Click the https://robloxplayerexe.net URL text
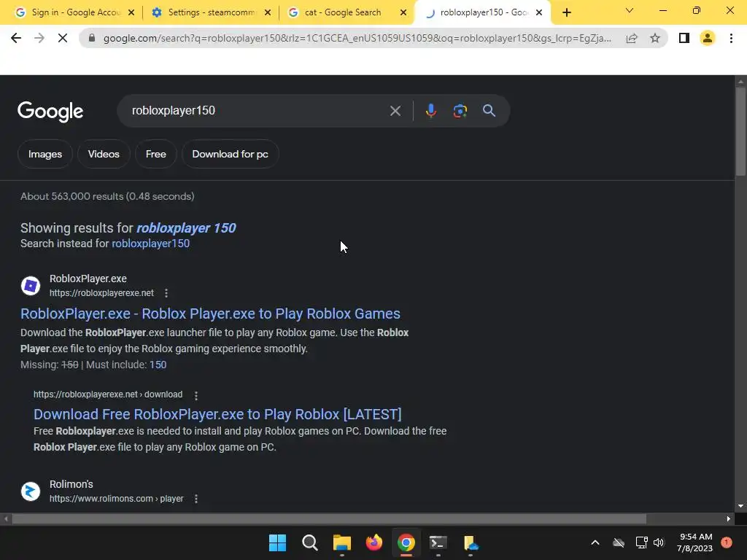747x560 pixels. [x=101, y=293]
